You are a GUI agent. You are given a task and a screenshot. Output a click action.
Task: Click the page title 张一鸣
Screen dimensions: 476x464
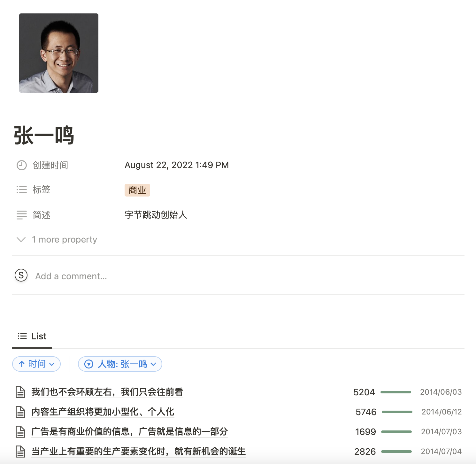(x=44, y=135)
